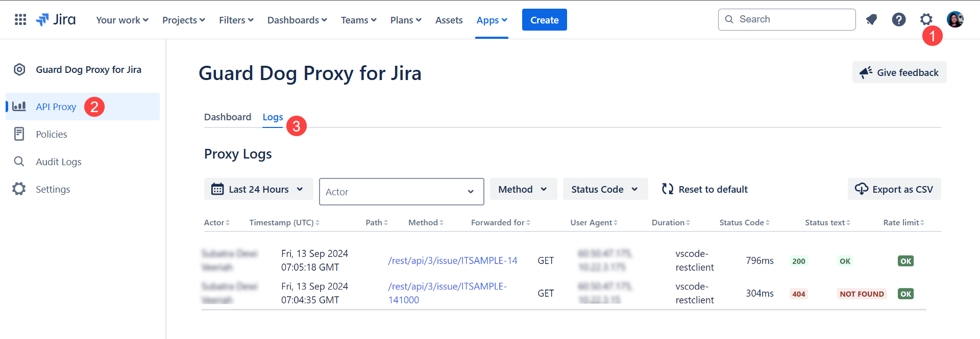Click Export as CSV button
The width and height of the screenshot is (980, 339).
894,189
